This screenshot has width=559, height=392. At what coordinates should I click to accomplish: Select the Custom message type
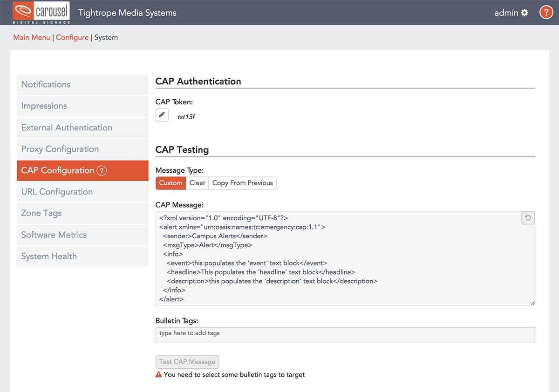(170, 183)
